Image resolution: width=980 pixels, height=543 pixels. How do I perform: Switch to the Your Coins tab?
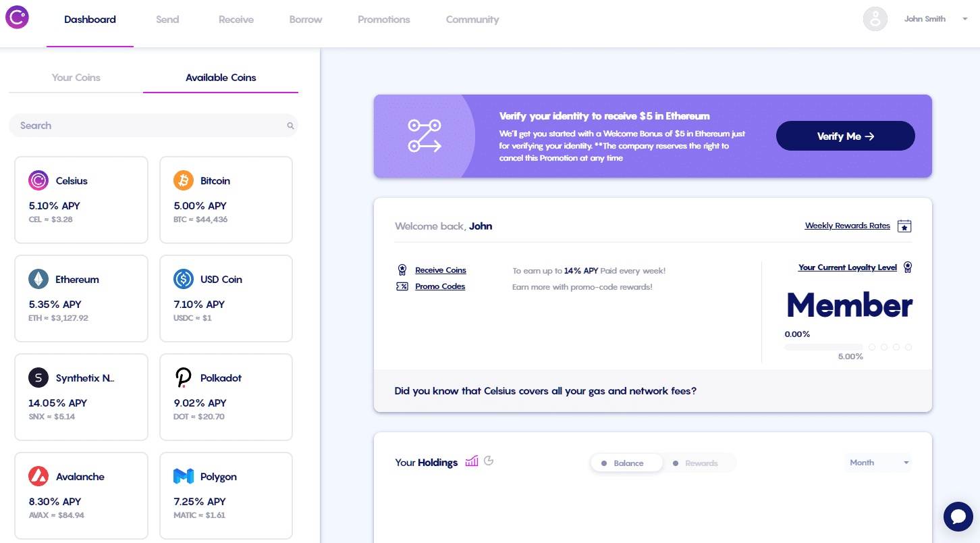tap(76, 78)
